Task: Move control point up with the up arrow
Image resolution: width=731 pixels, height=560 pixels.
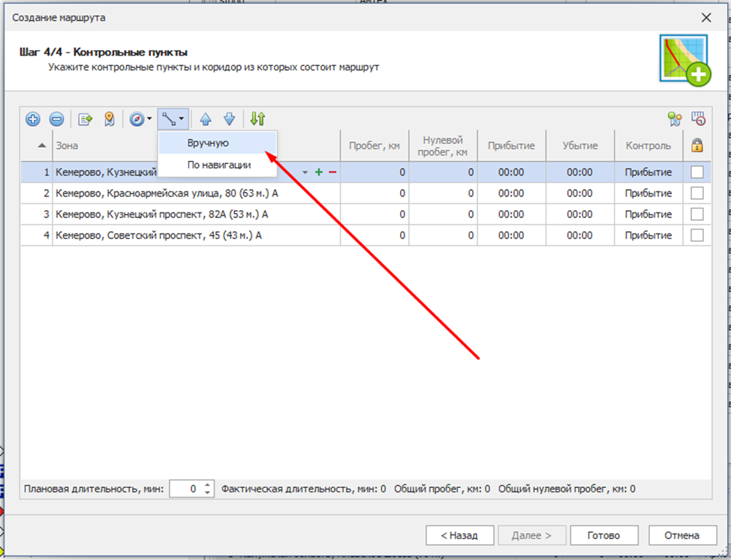Action: tap(206, 119)
